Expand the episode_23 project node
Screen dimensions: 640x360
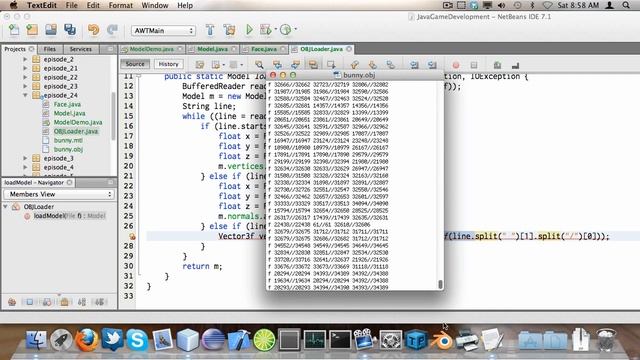(25, 86)
